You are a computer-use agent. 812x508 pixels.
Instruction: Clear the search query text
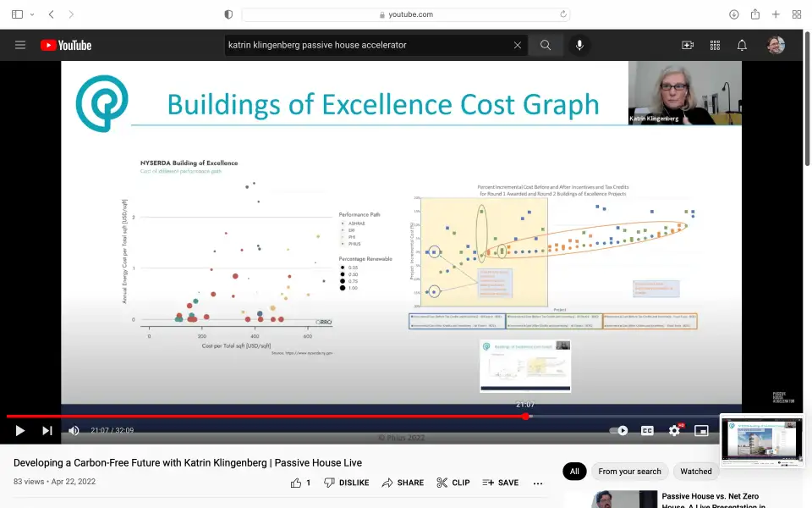coord(518,45)
